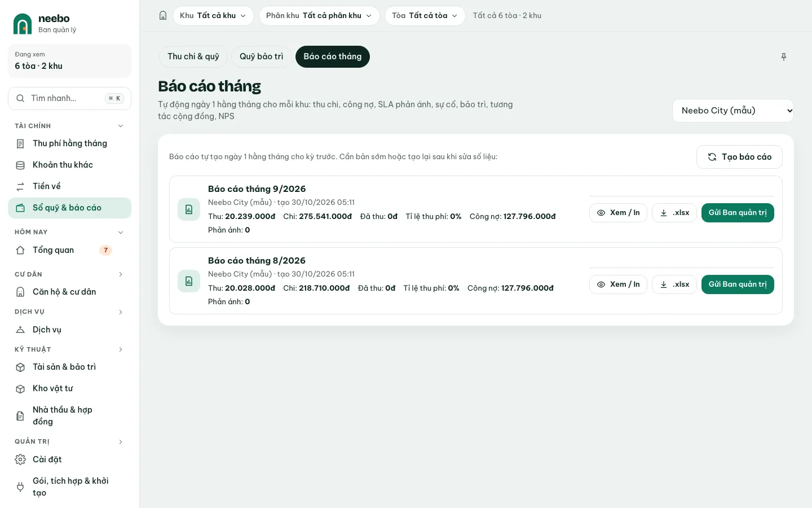The image size is (812, 508).
Task: Click the pin icon near report tabs
Action: pyautogui.click(x=784, y=57)
